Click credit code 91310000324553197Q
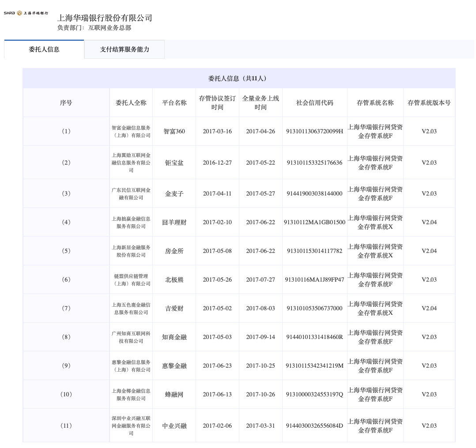 (314, 394)
